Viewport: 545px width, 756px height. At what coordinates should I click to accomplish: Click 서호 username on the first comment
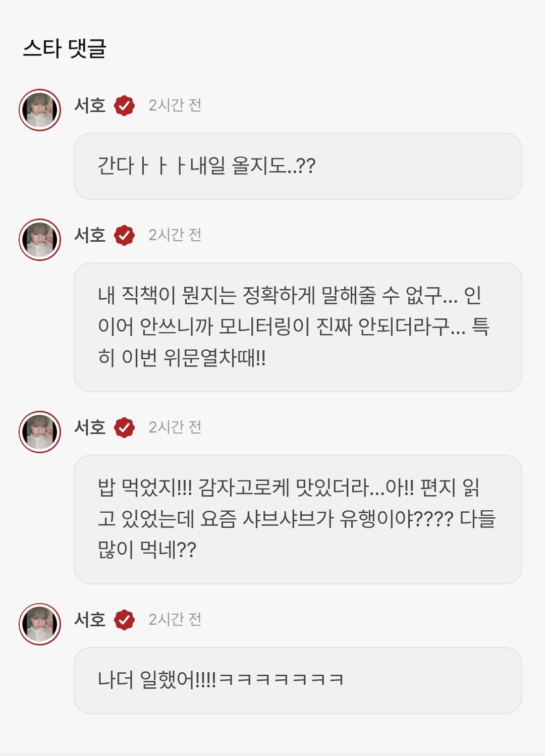(x=90, y=105)
